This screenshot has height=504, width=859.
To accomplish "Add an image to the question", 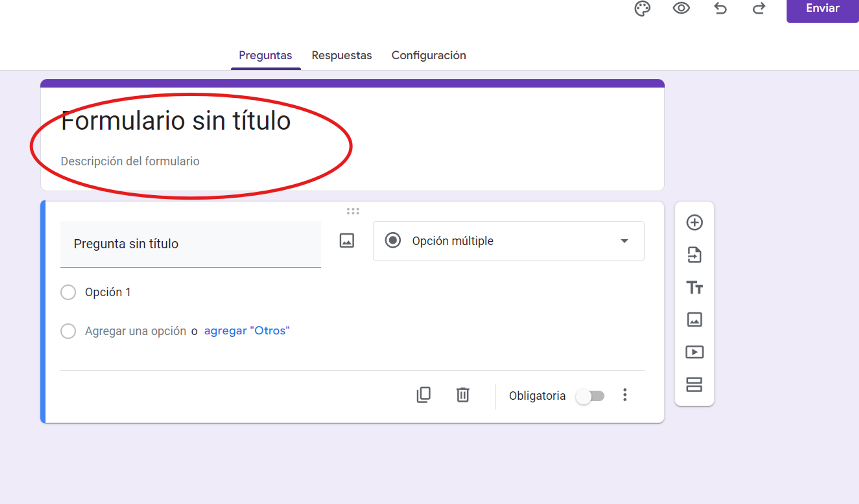I will (x=347, y=241).
